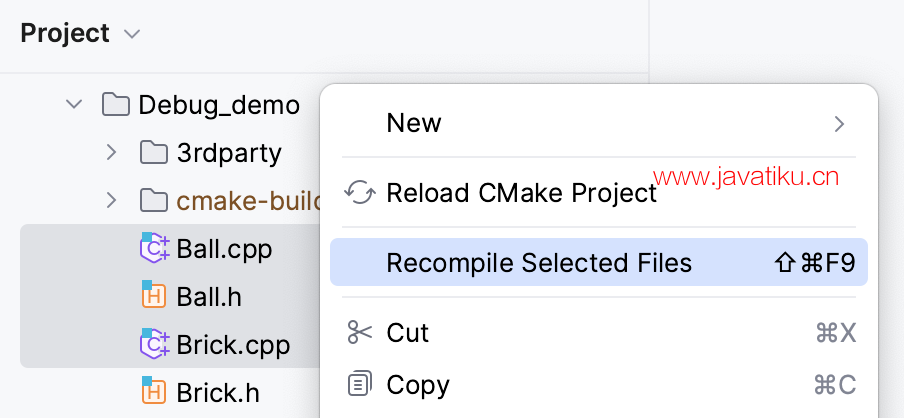Collapse the Debug_demo folder tree

click(74, 105)
